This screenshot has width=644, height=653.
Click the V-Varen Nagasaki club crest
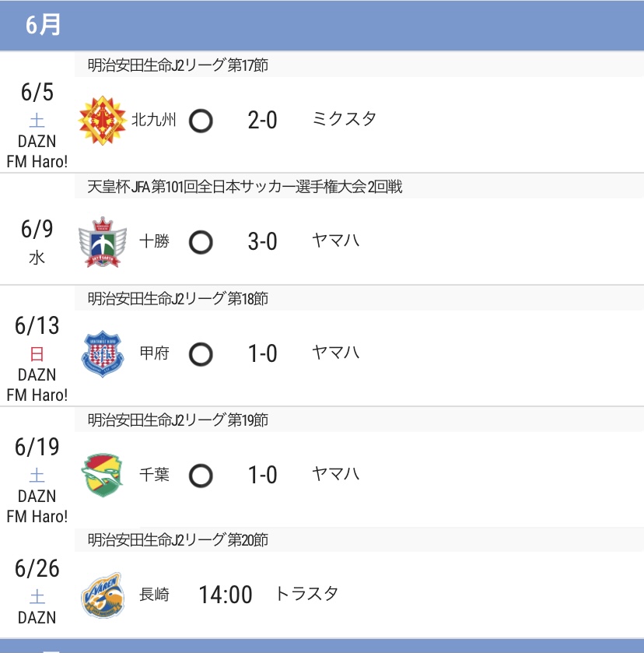point(103,595)
